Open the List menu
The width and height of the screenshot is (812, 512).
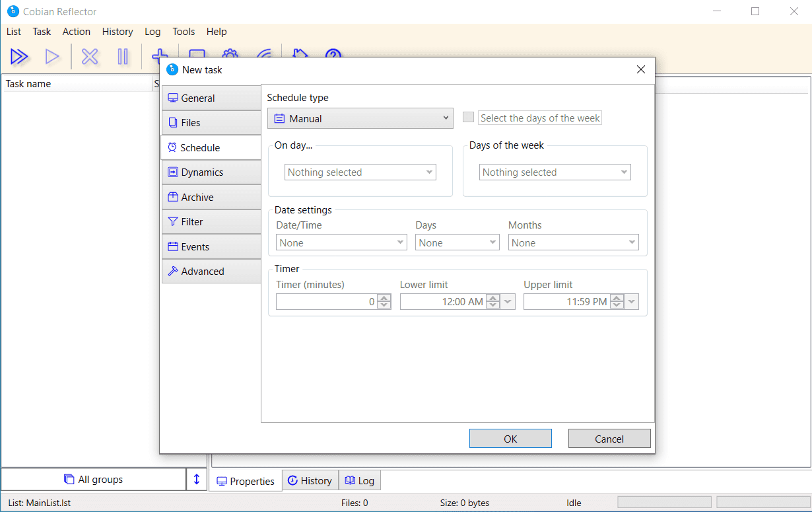click(14, 32)
